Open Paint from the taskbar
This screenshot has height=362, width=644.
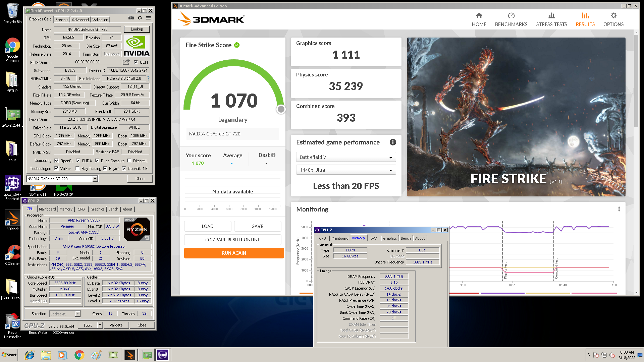(x=96, y=355)
